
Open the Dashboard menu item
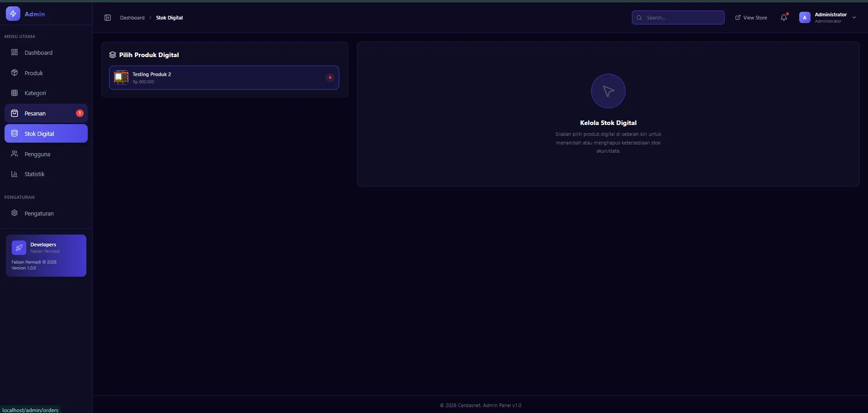[38, 53]
